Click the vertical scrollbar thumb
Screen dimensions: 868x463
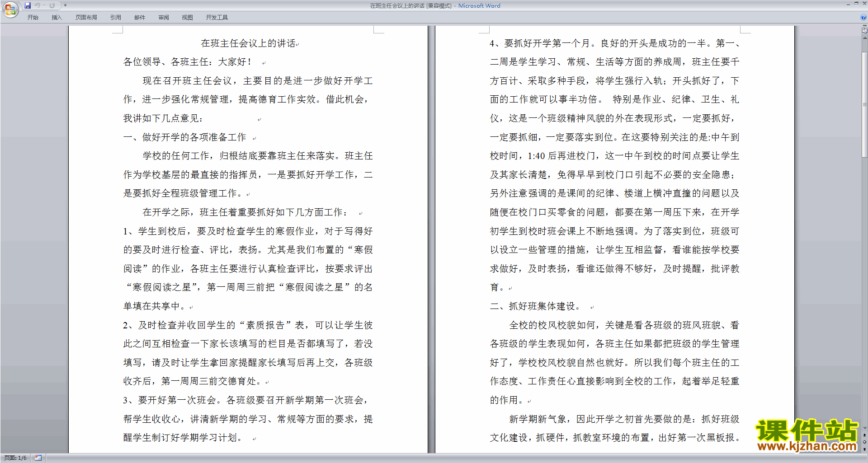pyautogui.click(x=865, y=105)
